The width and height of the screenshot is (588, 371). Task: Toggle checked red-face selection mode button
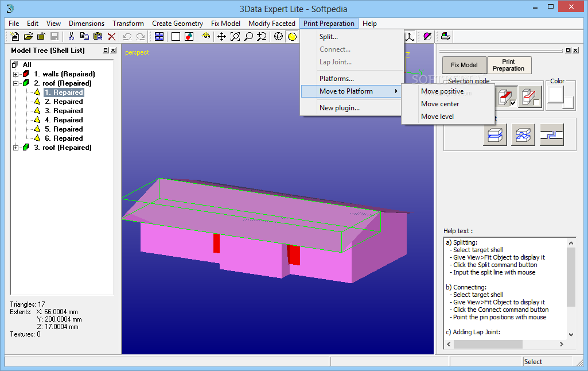point(506,97)
